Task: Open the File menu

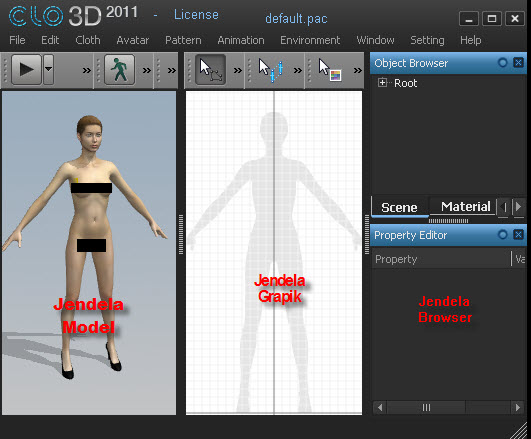Action: (17, 40)
